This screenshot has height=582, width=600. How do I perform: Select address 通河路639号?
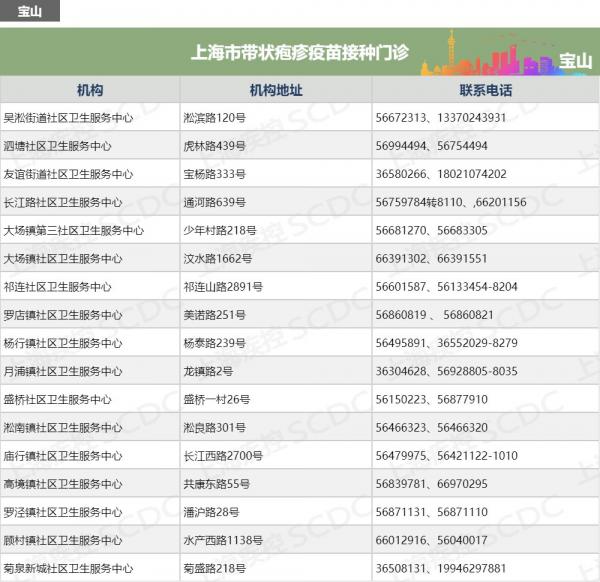214,202
